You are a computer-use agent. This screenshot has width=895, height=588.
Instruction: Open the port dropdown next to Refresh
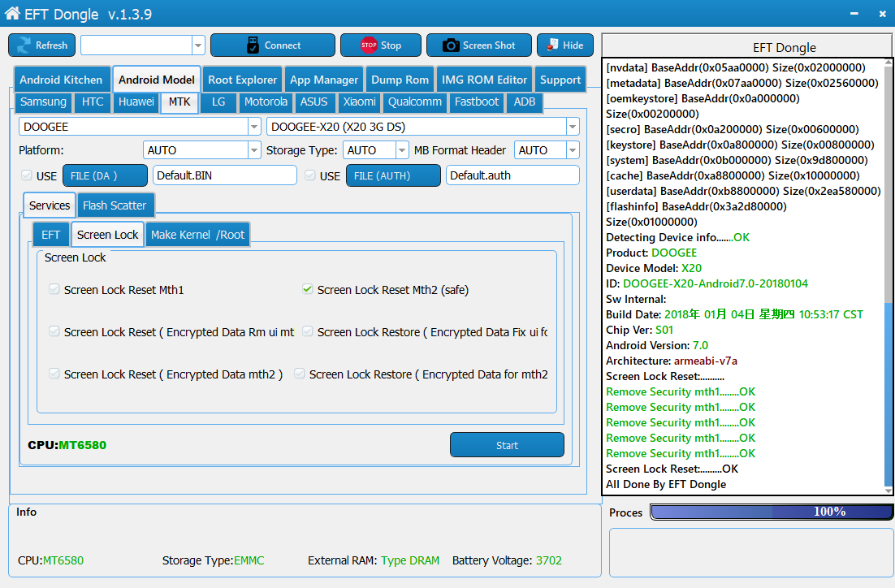click(x=198, y=45)
